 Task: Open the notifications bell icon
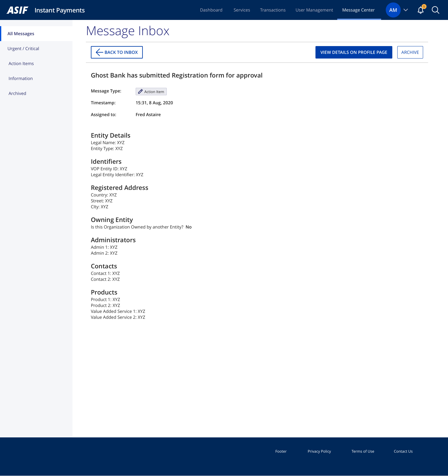tap(420, 10)
